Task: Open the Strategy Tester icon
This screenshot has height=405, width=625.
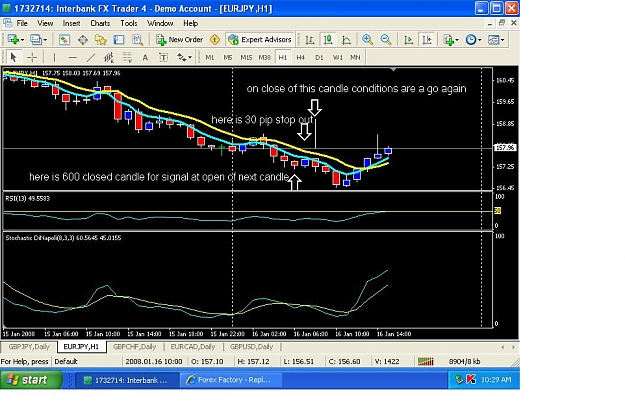Action: pos(137,39)
